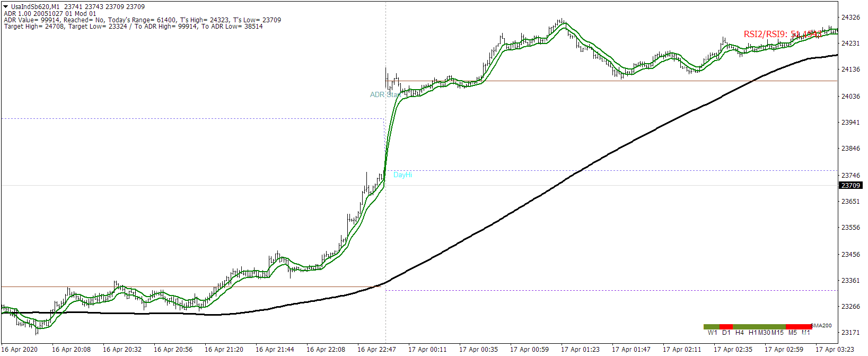Screen dimensions: 868x356
Task: Select the DayHi chart label
Action: [402, 175]
